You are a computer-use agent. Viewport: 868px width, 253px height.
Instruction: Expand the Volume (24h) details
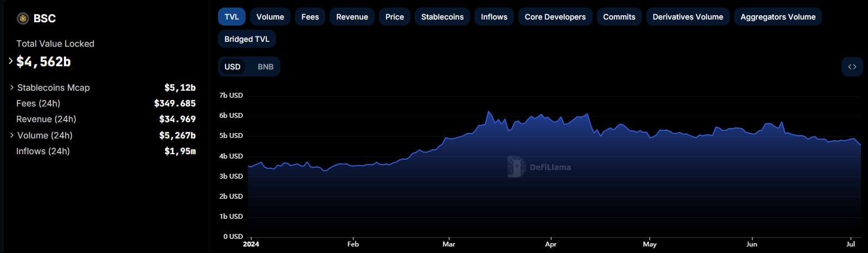click(x=12, y=135)
